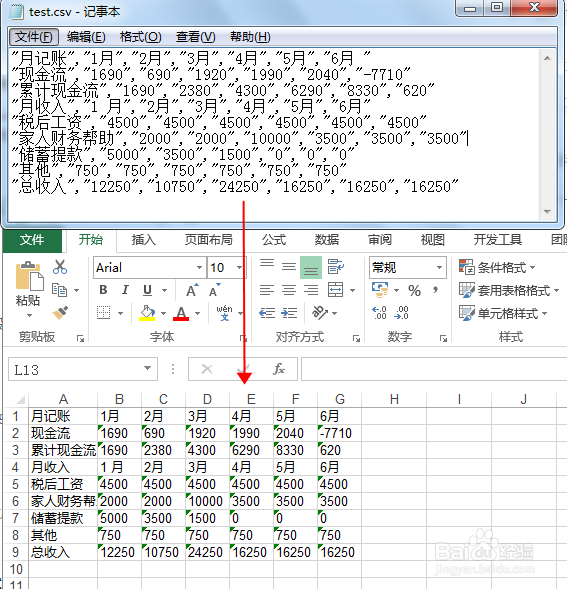Switch to the 页面布局 ribbon tab
The height and width of the screenshot is (589, 567).
(209, 240)
